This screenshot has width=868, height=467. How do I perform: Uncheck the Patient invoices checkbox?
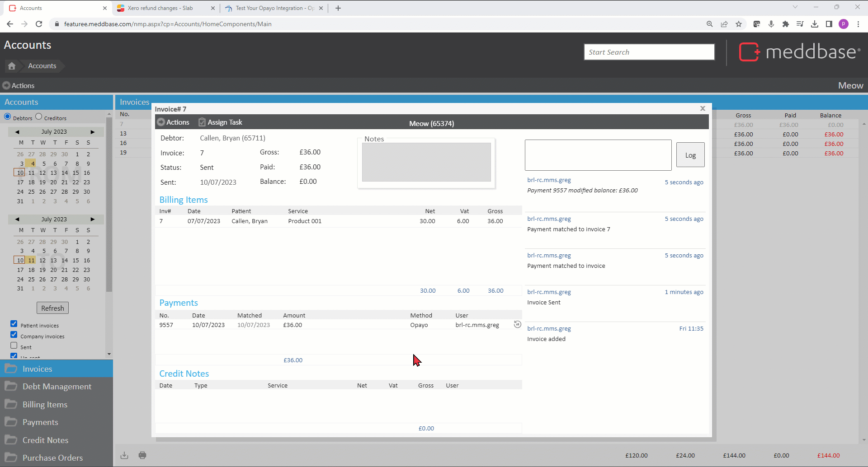click(x=14, y=324)
